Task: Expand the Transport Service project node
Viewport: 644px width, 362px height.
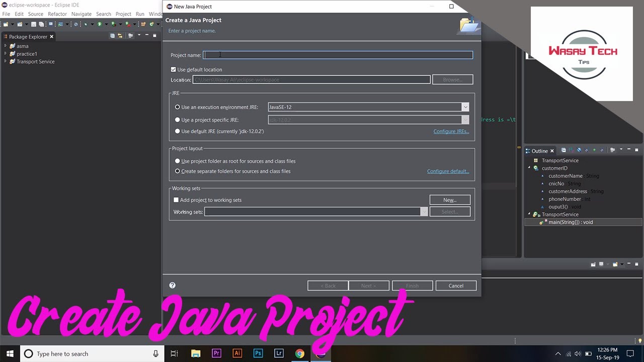Action: [6, 61]
